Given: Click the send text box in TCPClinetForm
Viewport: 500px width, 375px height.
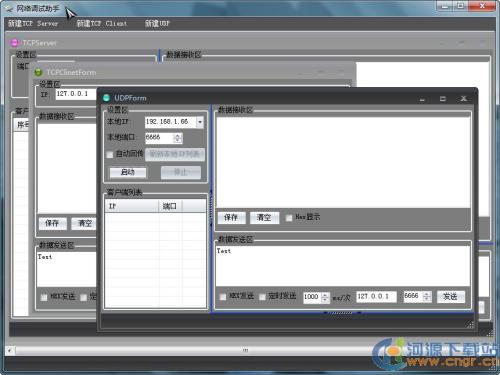Looking at the screenshot, I should coord(67,269).
